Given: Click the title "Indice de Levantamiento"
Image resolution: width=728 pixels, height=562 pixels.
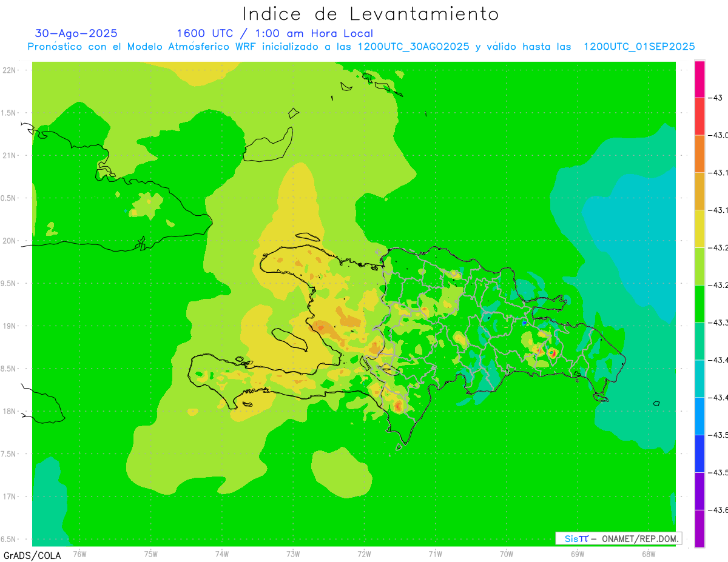Looking at the screenshot, I should pos(371,13).
